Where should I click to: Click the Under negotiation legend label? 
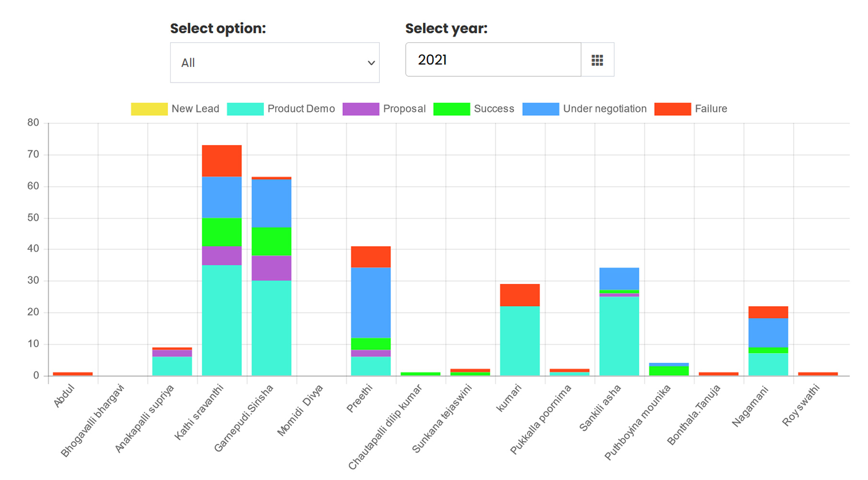605,109
